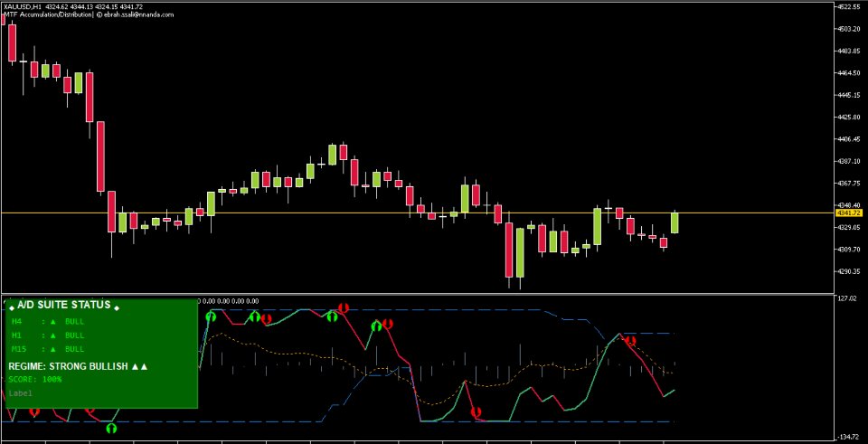The image size is (868, 444).
Task: Click the 4290.35 price scale label
Action: 850,271
